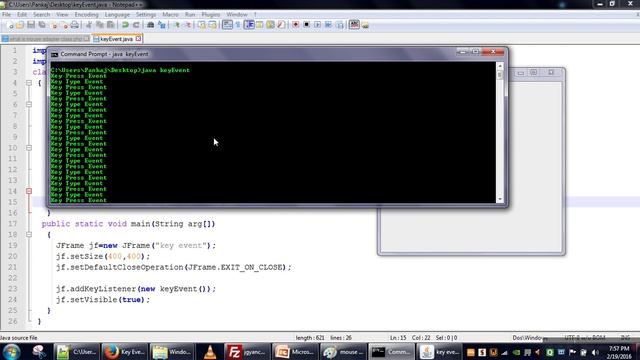Viewport: 640px width, 360px height.
Task: Click the 7:57 PM taskbar clock
Action: pos(619,349)
